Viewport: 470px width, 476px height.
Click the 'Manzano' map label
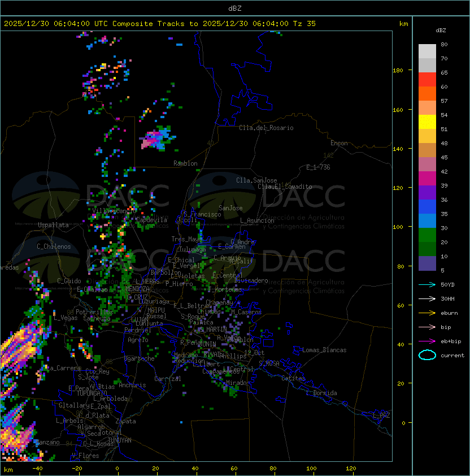tap(47, 442)
